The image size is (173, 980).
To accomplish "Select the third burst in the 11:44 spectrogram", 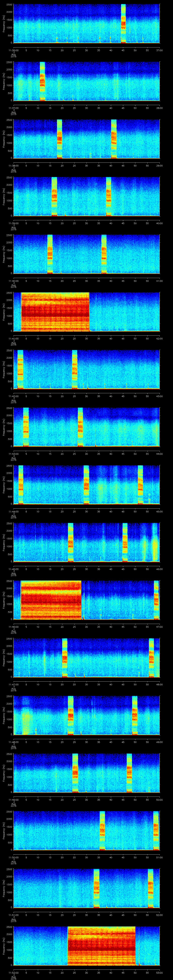I will [140, 484].
